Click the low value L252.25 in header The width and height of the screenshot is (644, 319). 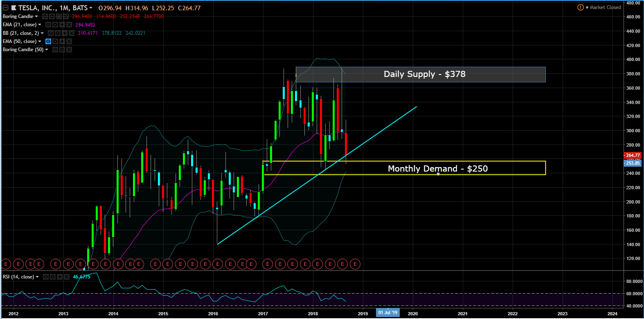point(163,8)
